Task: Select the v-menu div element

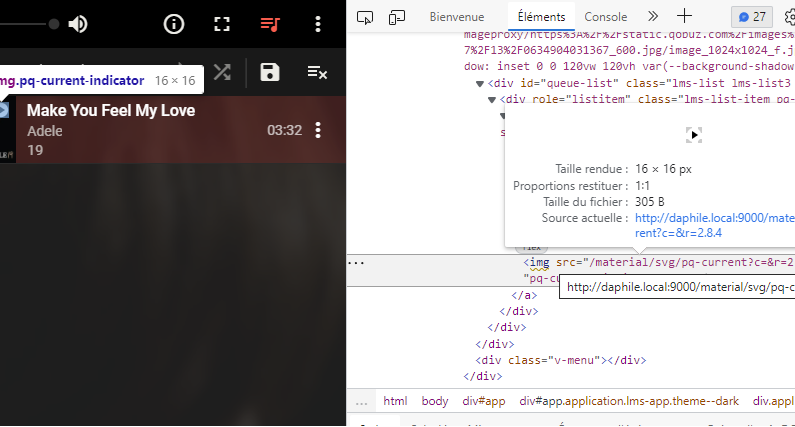Action: [560, 361]
